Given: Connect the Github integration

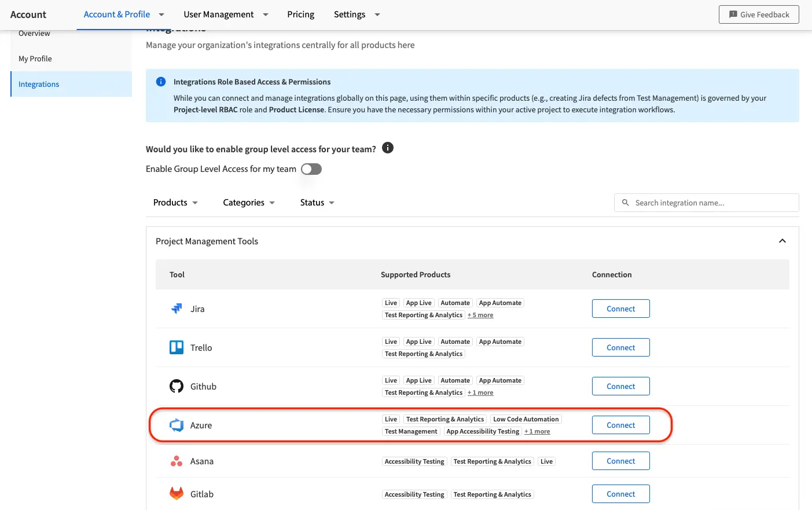Looking at the screenshot, I should [x=621, y=386].
